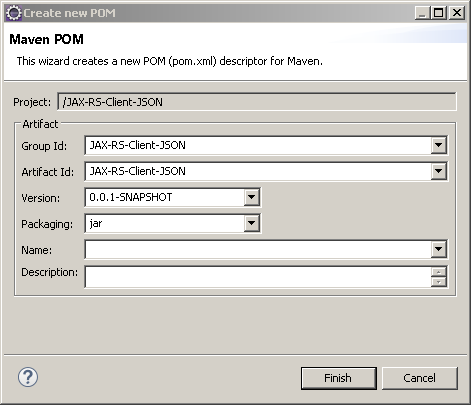Image resolution: width=471 pixels, height=405 pixels.
Task: Open the Version dropdown arrow
Action: click(252, 197)
